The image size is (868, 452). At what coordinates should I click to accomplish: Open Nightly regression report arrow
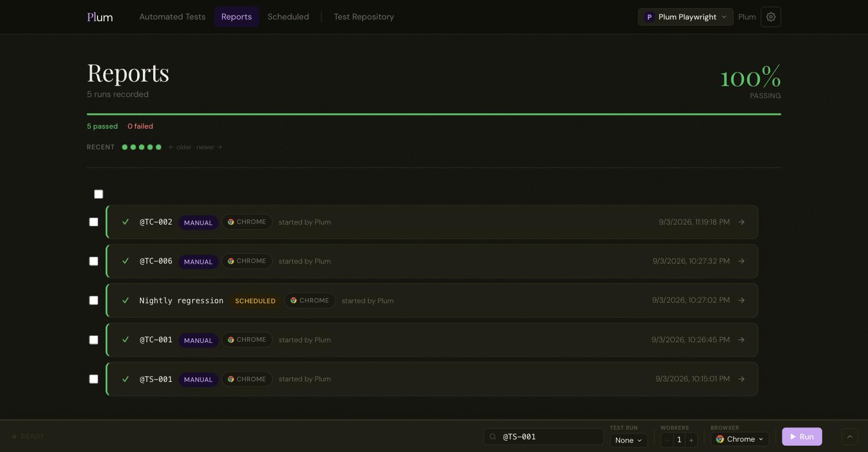pyautogui.click(x=742, y=300)
